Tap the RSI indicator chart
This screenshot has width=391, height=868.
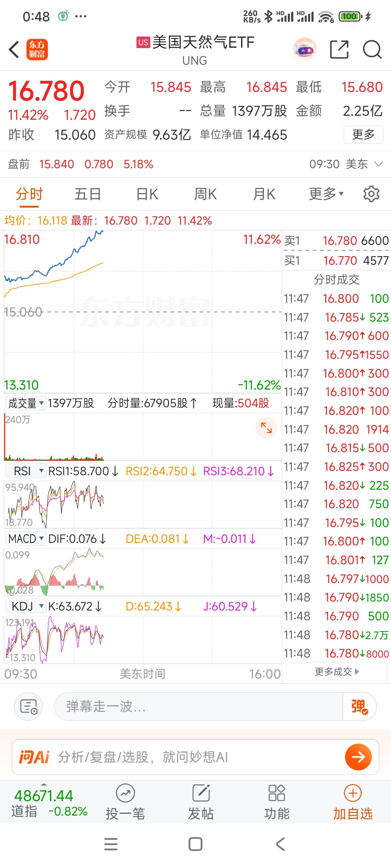(x=143, y=505)
